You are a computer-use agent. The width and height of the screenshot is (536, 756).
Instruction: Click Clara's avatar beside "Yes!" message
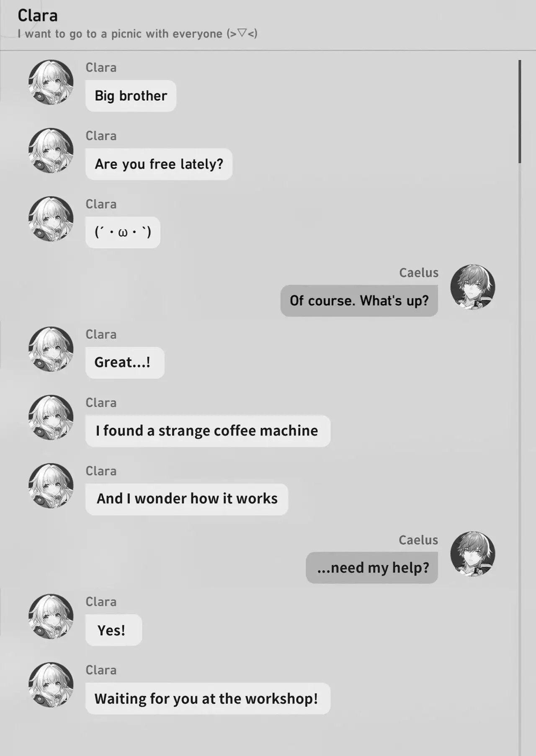(51, 616)
